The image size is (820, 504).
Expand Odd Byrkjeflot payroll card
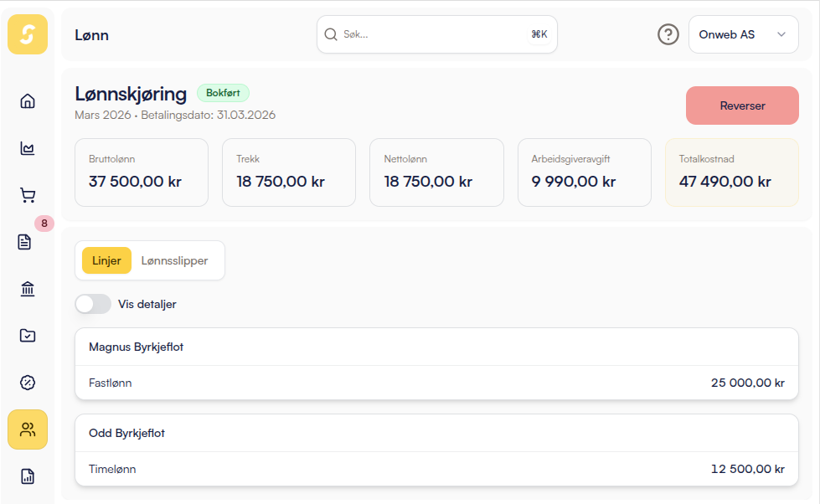(436, 434)
